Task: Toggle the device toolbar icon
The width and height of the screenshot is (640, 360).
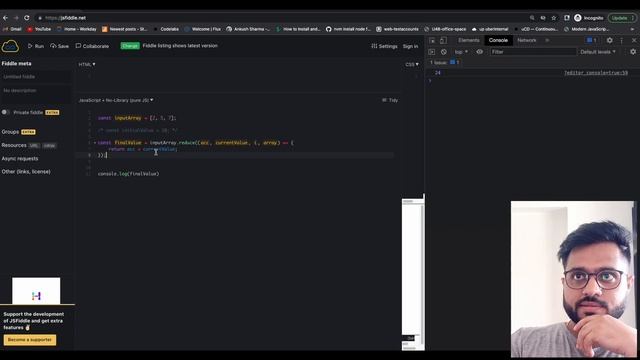Action: point(443,40)
